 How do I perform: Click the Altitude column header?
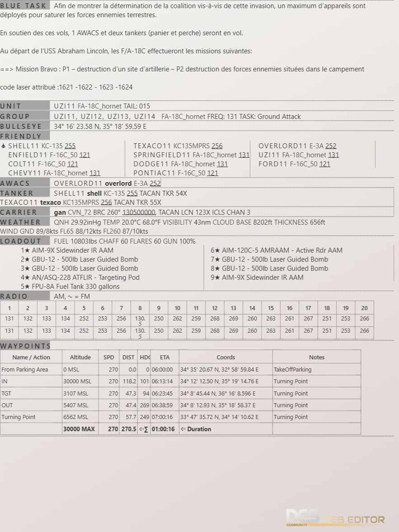(80, 357)
